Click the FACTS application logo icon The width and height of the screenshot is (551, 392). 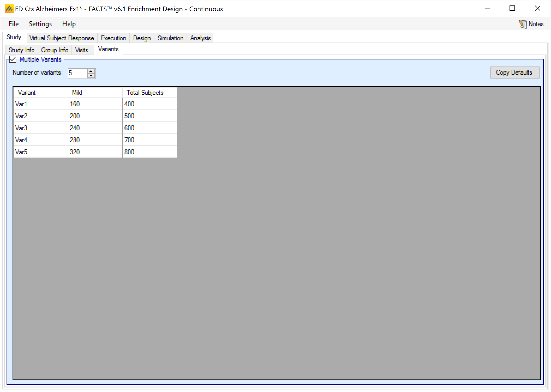click(x=9, y=9)
